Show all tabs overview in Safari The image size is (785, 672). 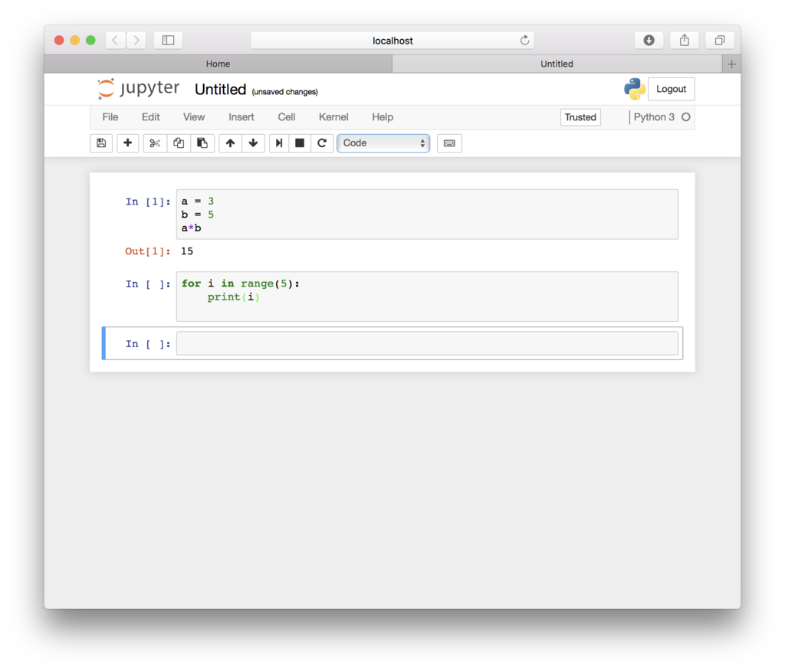tap(720, 40)
